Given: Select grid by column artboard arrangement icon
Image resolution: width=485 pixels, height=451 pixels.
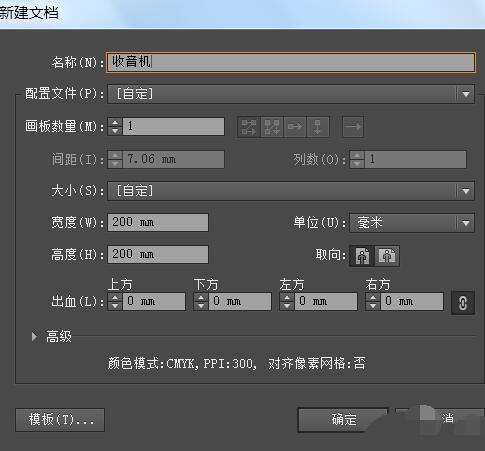Looking at the screenshot, I should point(272,127).
